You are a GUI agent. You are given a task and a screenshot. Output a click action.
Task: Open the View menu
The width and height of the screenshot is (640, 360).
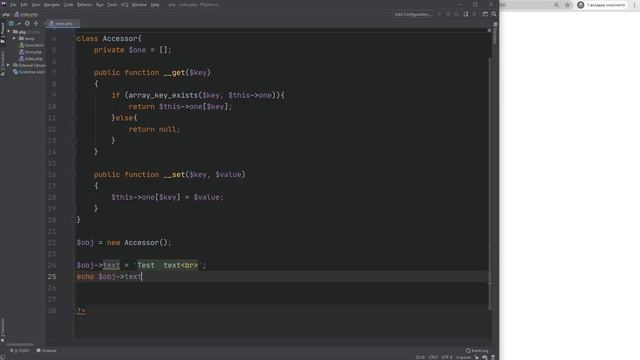pyautogui.click(x=36, y=4)
